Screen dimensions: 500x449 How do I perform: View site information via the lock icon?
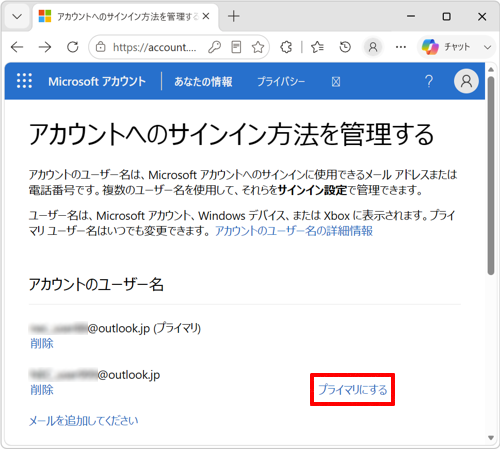pos(101,47)
